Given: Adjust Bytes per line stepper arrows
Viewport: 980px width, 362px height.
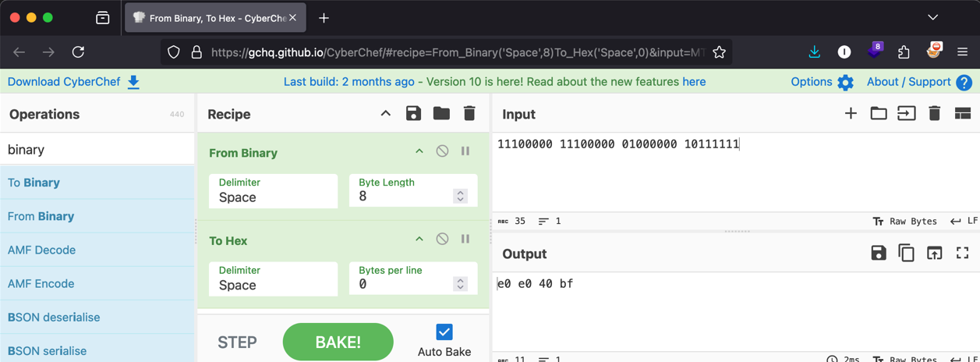Looking at the screenshot, I should (x=460, y=284).
